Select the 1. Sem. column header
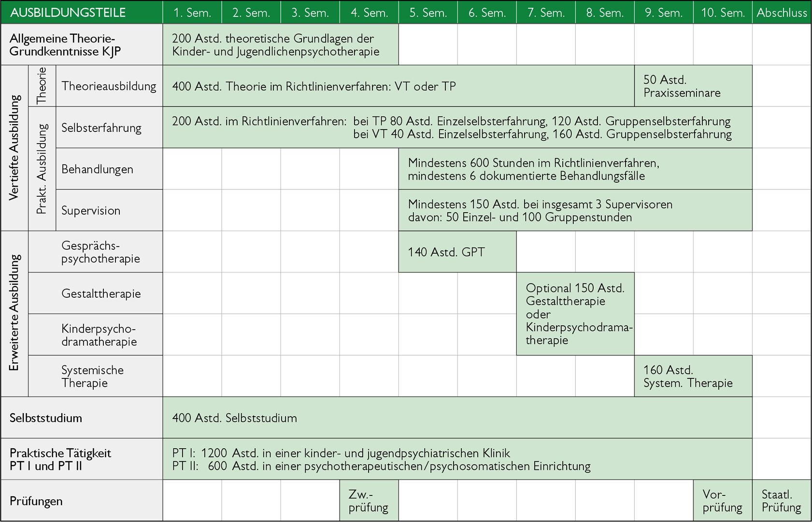The width and height of the screenshot is (812, 522). tap(192, 13)
